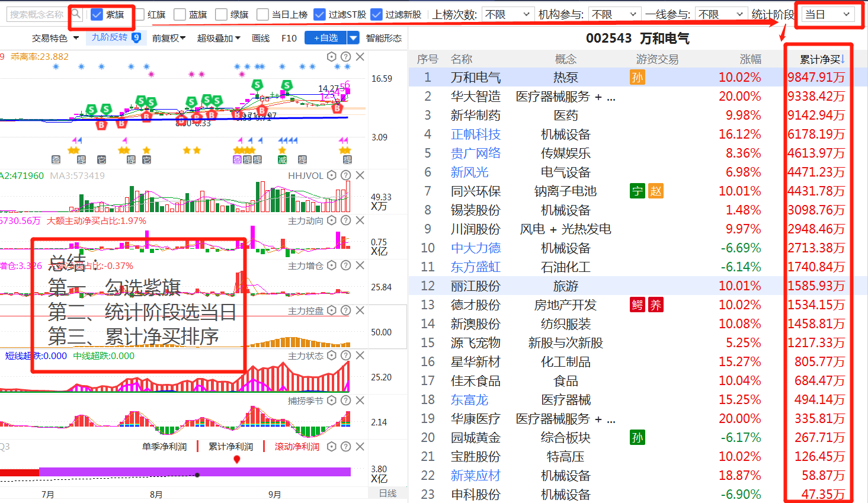Add stock with +自选 button
This screenshot has width=868, height=503.
[x=326, y=38]
